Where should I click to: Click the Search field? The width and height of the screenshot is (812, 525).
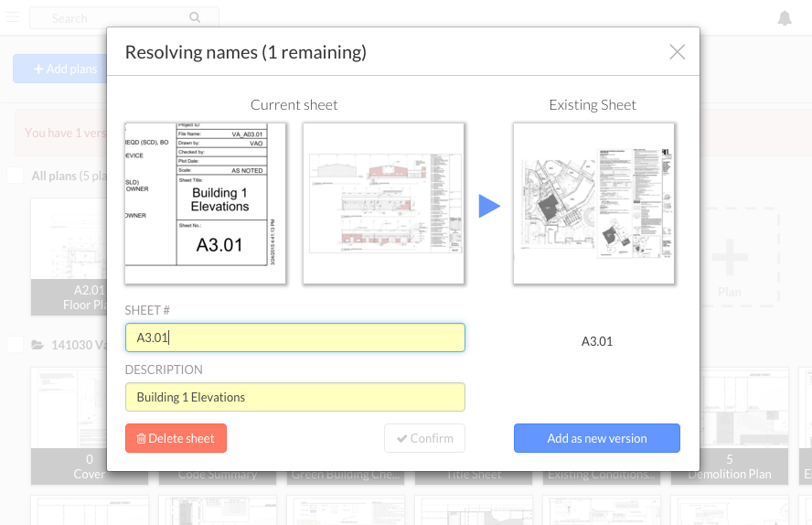click(x=124, y=18)
